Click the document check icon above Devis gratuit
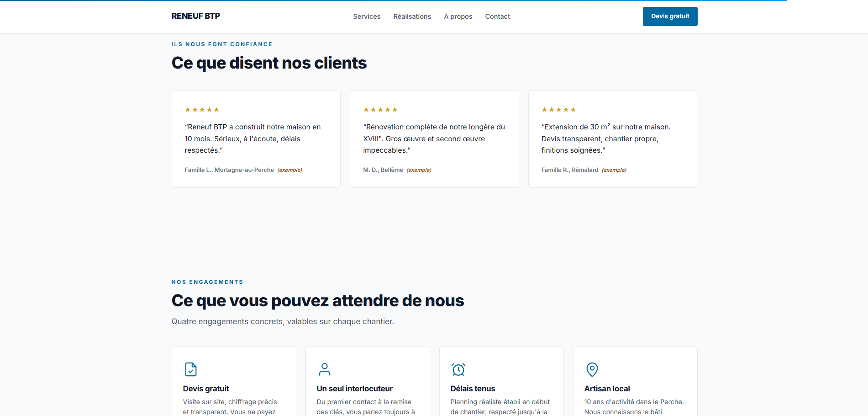The width and height of the screenshot is (868, 416). [x=190, y=369]
